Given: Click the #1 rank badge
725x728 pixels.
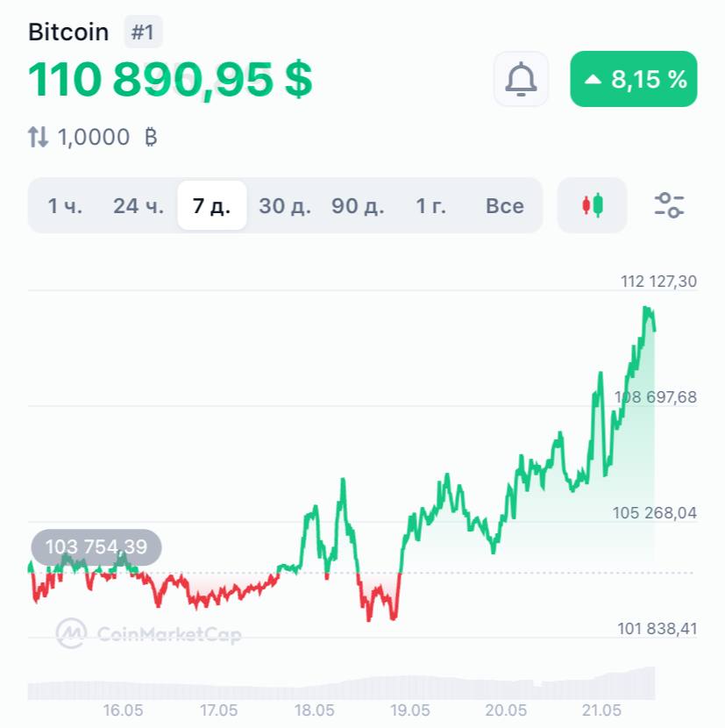Looking at the screenshot, I should [x=143, y=32].
